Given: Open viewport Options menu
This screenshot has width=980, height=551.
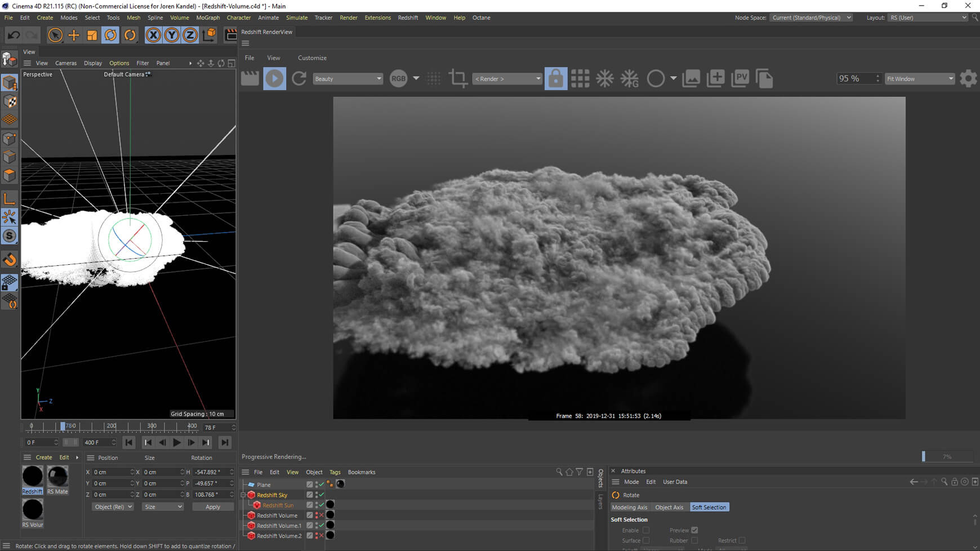Looking at the screenshot, I should click(x=119, y=63).
